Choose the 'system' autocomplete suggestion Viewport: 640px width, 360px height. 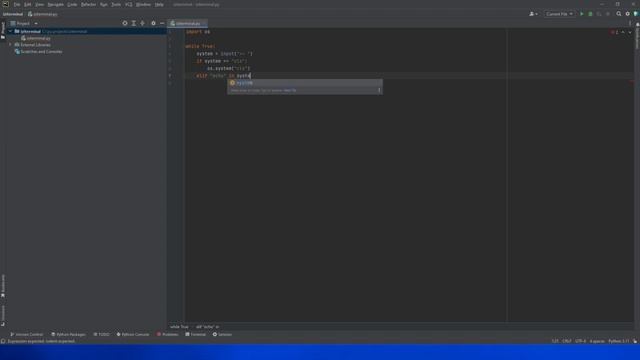[x=304, y=83]
